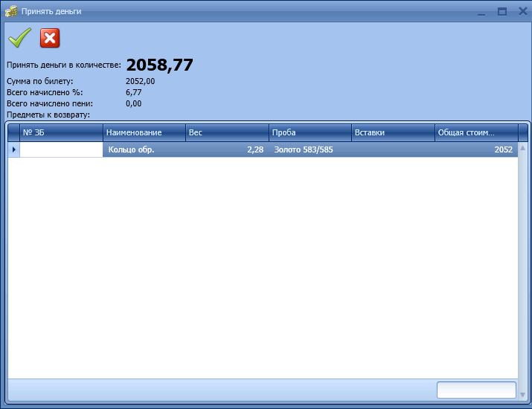Image resolution: width=532 pixels, height=409 pixels.
Task: Click the Общая стоим... column header
Action: (x=475, y=132)
